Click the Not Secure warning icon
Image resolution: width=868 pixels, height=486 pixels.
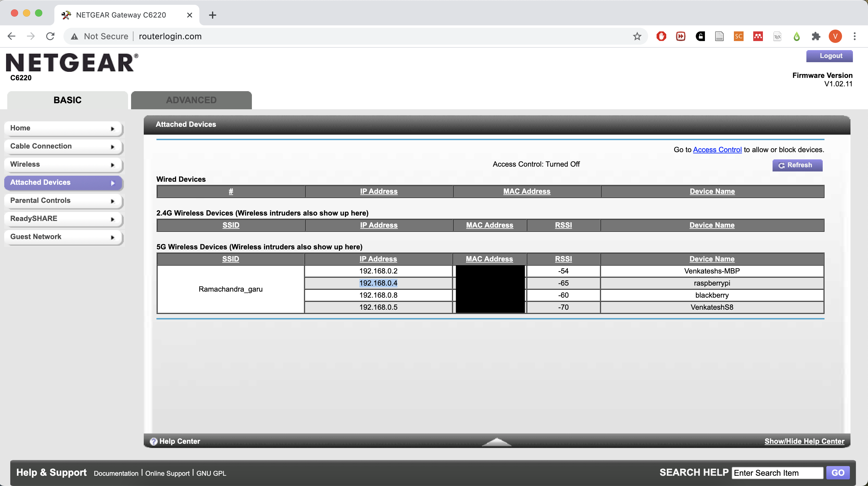tap(75, 36)
